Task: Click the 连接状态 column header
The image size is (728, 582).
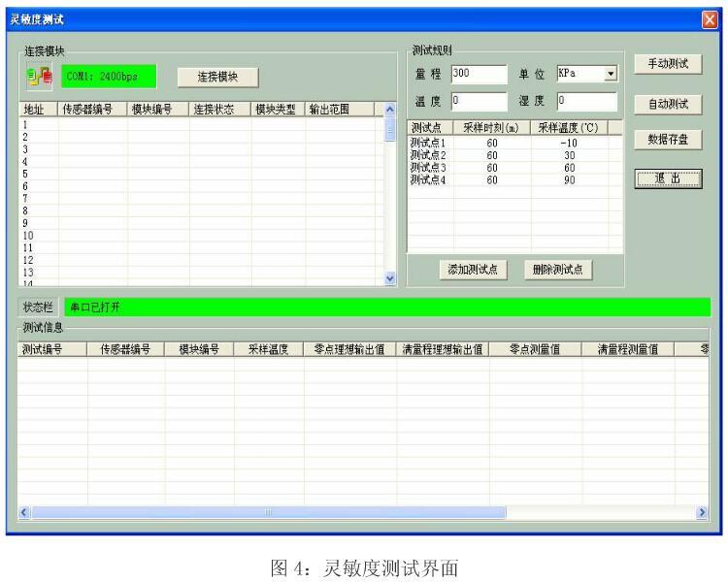Action: [217, 110]
